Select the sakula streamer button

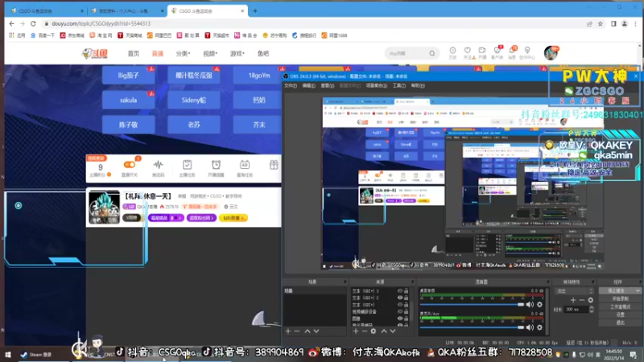[128, 100]
